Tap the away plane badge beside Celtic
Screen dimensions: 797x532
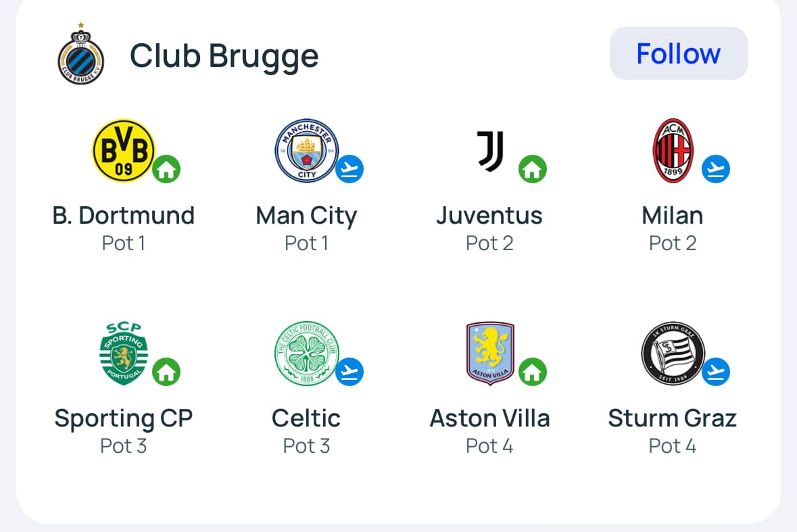pyautogui.click(x=349, y=371)
